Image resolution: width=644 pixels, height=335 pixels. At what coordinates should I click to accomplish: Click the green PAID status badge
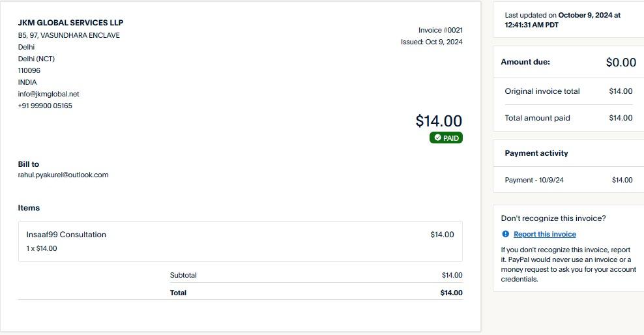click(446, 138)
